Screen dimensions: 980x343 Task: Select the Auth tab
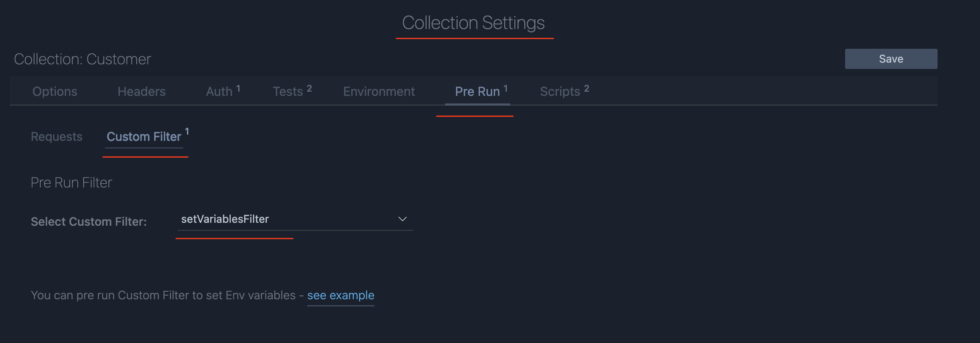[219, 91]
